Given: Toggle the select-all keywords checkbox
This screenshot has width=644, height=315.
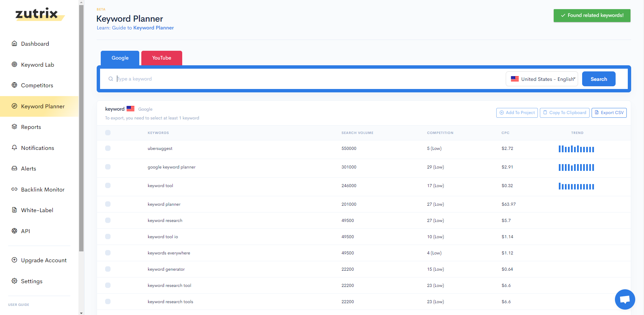Looking at the screenshot, I should (108, 133).
